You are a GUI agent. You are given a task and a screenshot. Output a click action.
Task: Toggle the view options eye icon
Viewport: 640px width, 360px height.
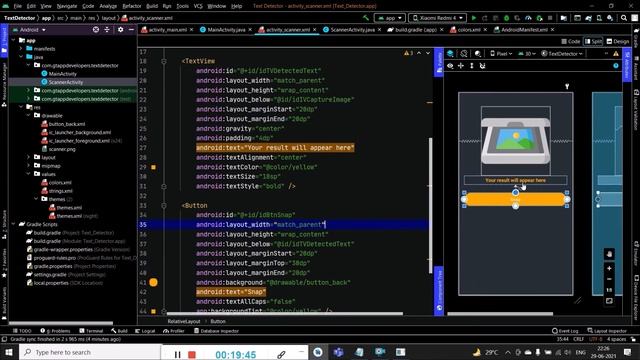[x=450, y=66]
